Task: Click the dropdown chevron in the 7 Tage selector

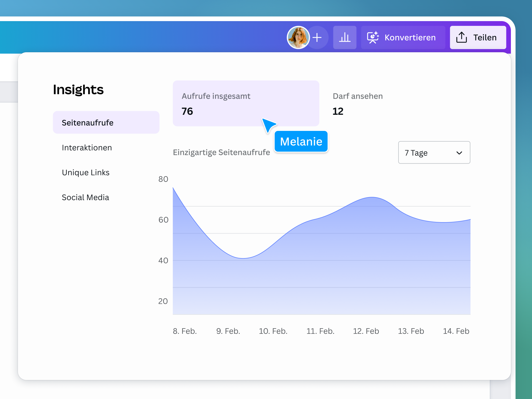Action: point(459,153)
